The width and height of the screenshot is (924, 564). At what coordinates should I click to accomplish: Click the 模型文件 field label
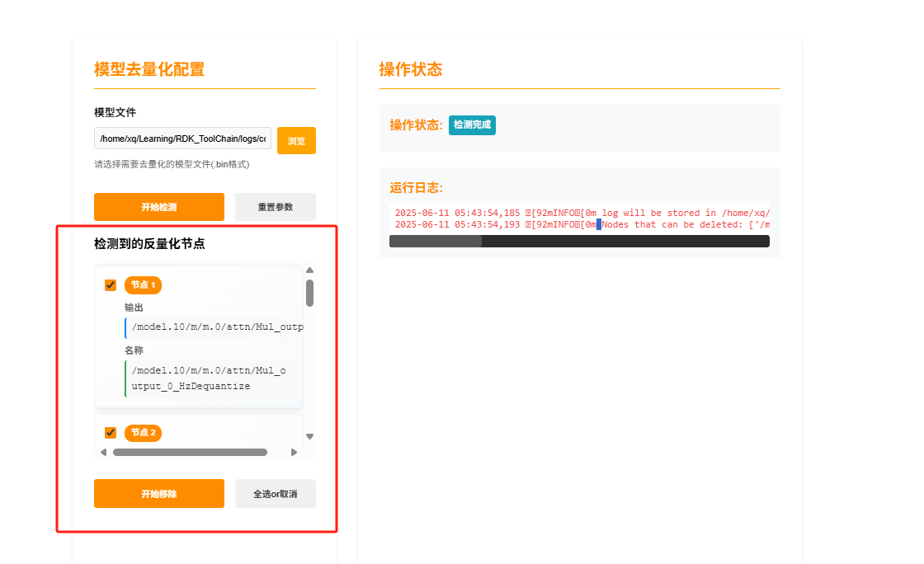tap(115, 112)
